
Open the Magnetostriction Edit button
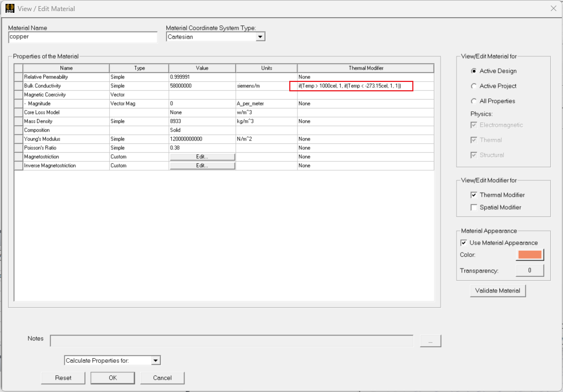click(x=202, y=157)
